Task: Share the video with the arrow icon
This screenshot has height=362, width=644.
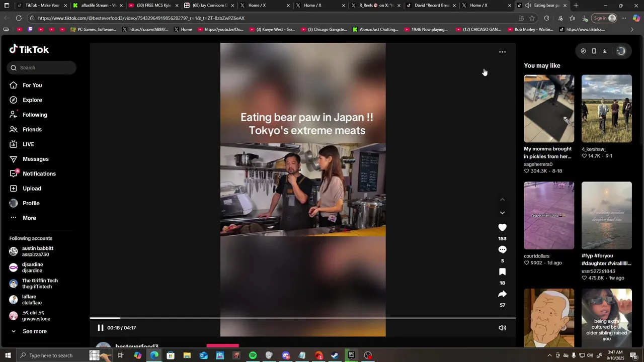Action: pyautogui.click(x=502, y=294)
